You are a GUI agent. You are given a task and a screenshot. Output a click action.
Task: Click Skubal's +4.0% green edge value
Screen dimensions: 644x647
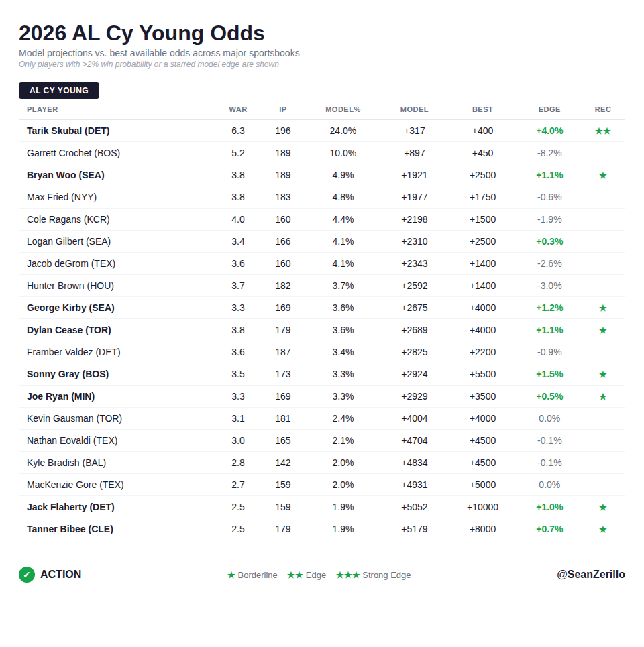549,131
